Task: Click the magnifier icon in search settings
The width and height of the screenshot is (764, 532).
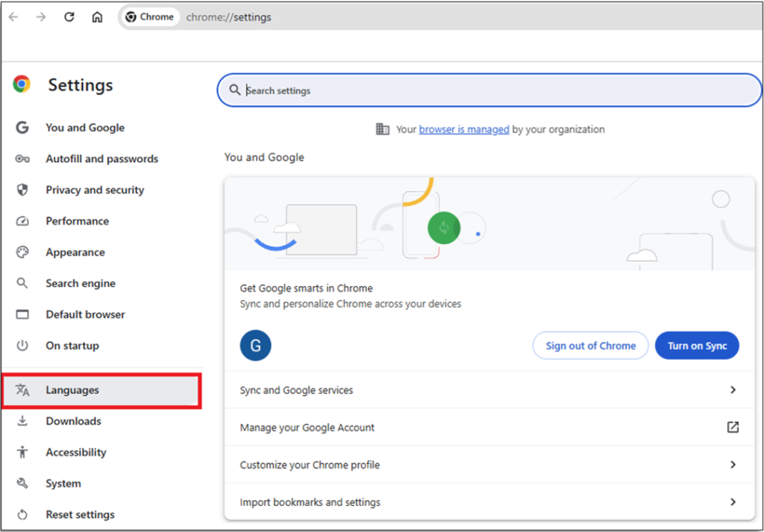Action: pyautogui.click(x=235, y=90)
